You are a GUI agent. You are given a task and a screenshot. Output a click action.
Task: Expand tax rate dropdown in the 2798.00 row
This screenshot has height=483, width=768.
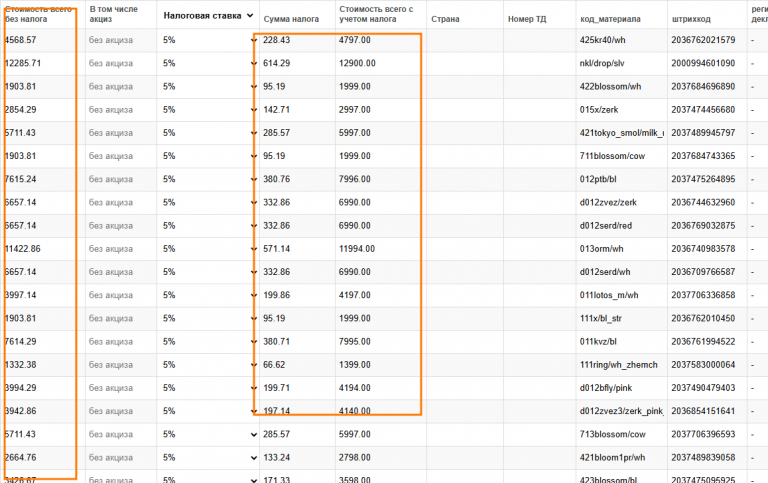click(253, 457)
